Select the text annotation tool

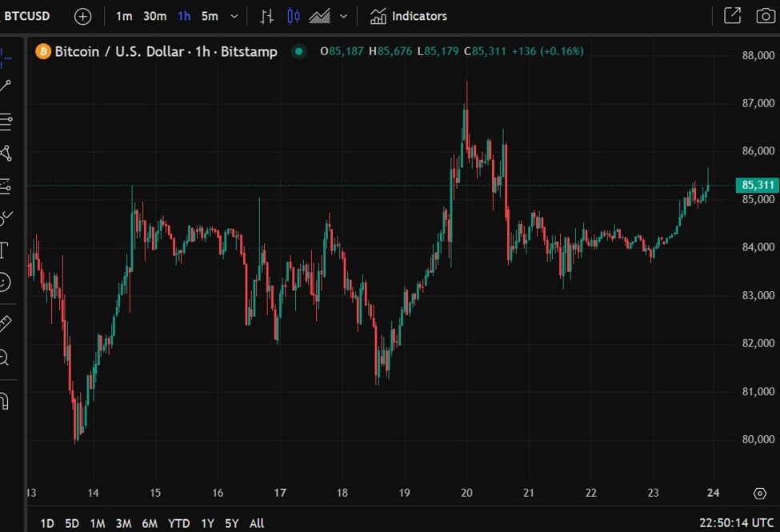tap(4, 250)
